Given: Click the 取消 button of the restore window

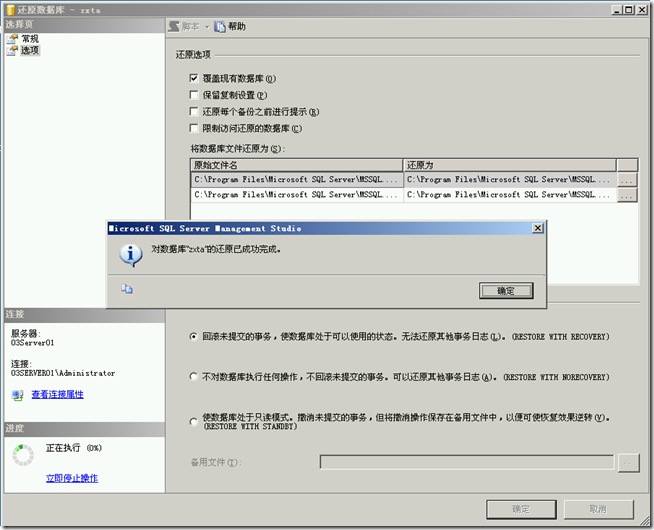Looking at the screenshot, I should pyautogui.click(x=599, y=509).
